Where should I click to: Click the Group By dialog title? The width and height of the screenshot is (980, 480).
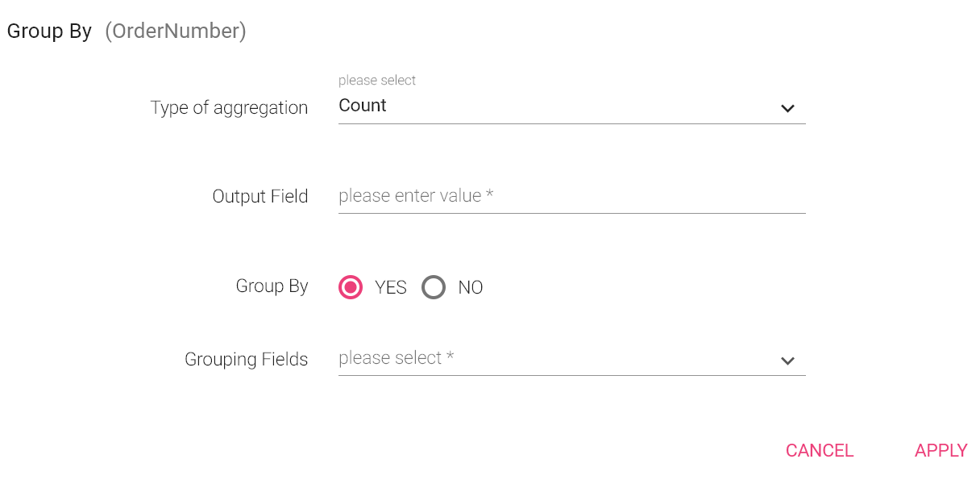(x=49, y=31)
